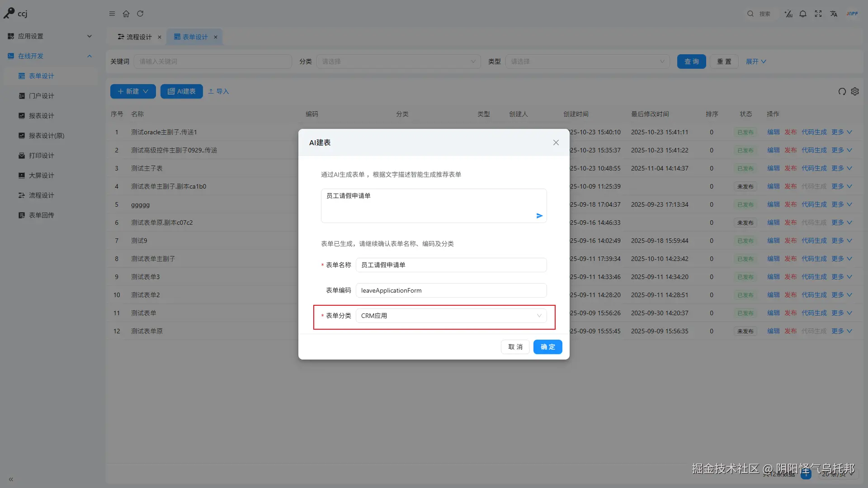Open the 分类 filter dropdown
The width and height of the screenshot is (868, 488).
tap(398, 62)
